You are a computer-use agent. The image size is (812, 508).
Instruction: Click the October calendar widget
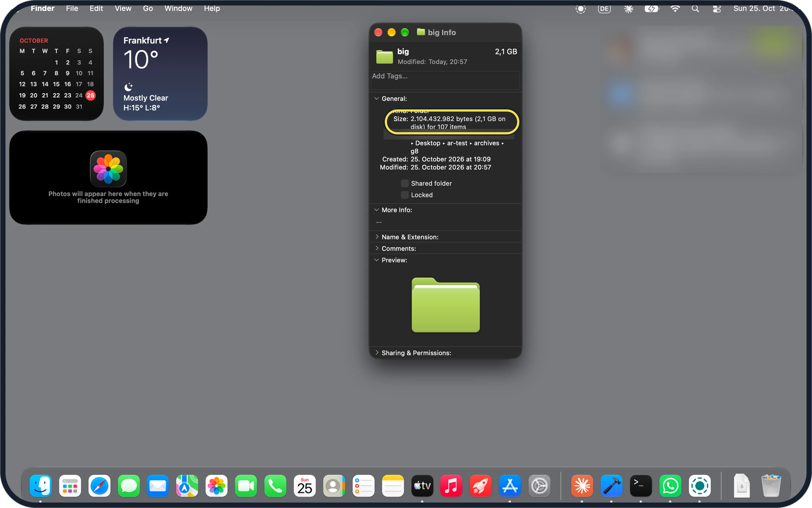coord(57,74)
